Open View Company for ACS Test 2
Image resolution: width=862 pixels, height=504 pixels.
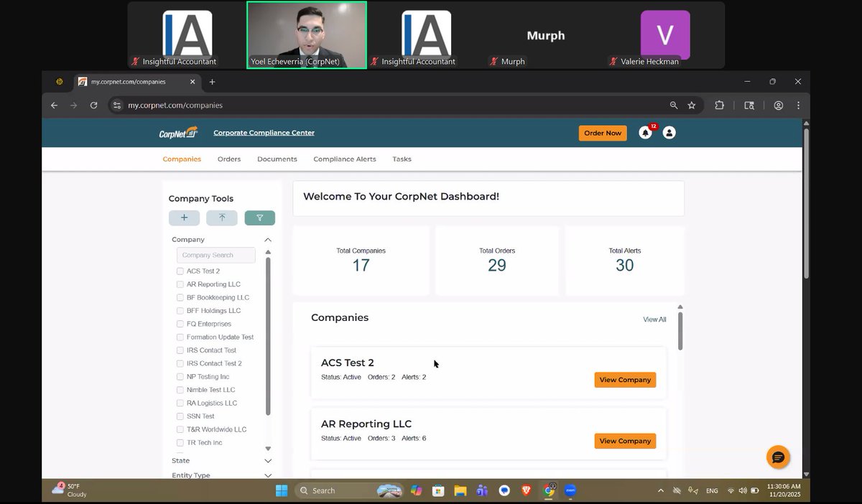pyautogui.click(x=624, y=380)
